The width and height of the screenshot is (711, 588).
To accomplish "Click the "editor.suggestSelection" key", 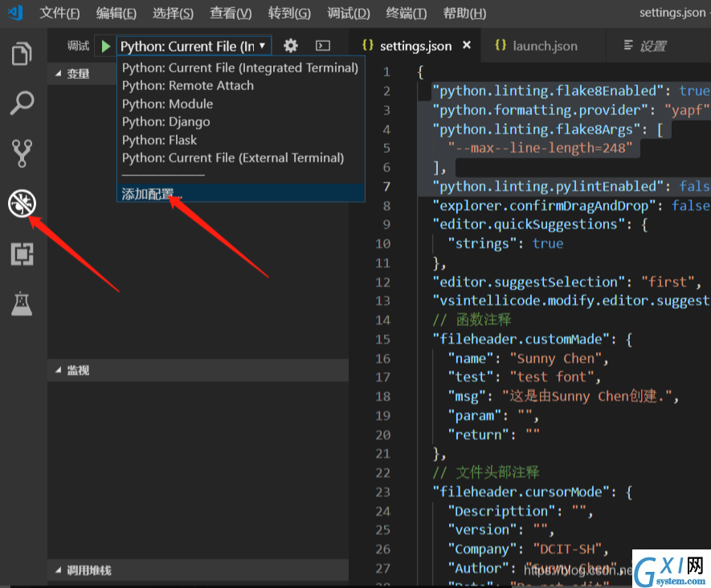I will [x=529, y=282].
